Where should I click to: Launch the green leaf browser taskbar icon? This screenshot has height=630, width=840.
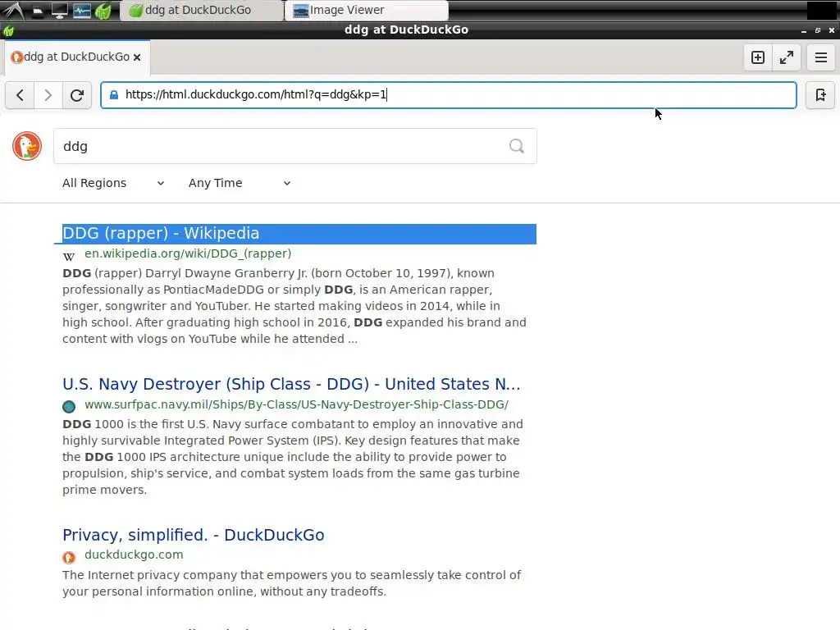tap(103, 10)
